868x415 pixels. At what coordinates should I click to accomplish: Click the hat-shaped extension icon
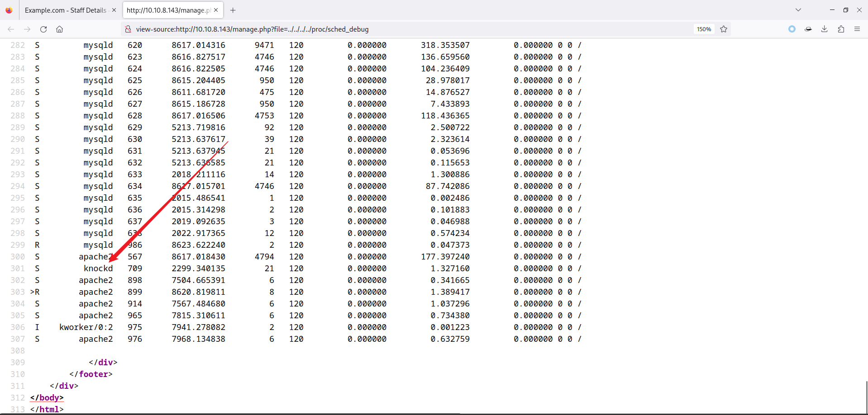(808, 29)
